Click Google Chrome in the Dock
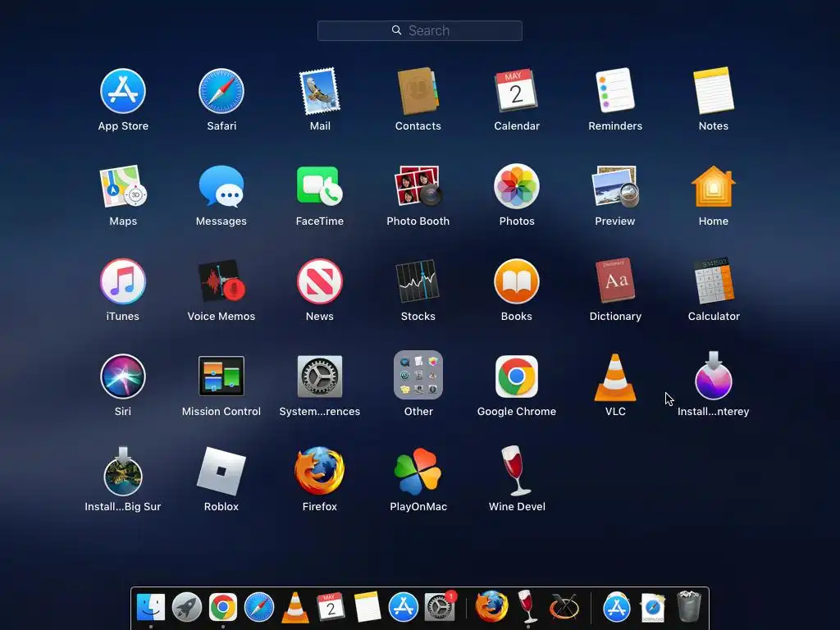This screenshot has height=630, width=840. [x=223, y=608]
